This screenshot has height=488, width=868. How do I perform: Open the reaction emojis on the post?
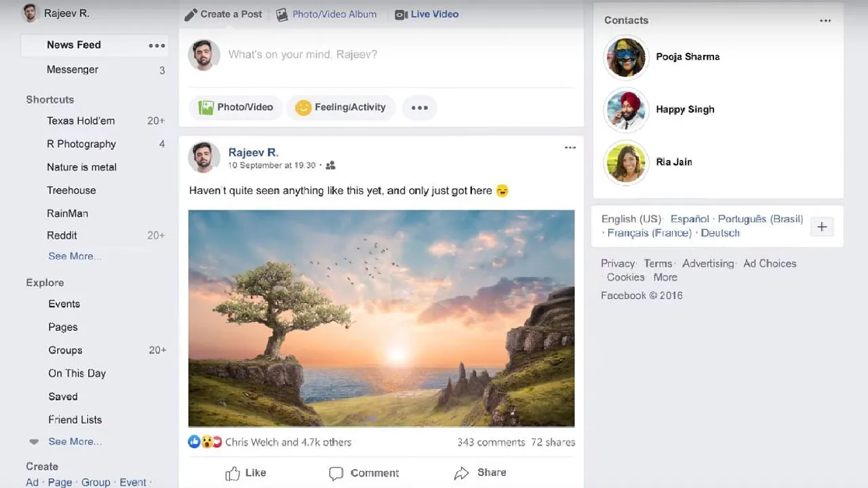coord(205,442)
